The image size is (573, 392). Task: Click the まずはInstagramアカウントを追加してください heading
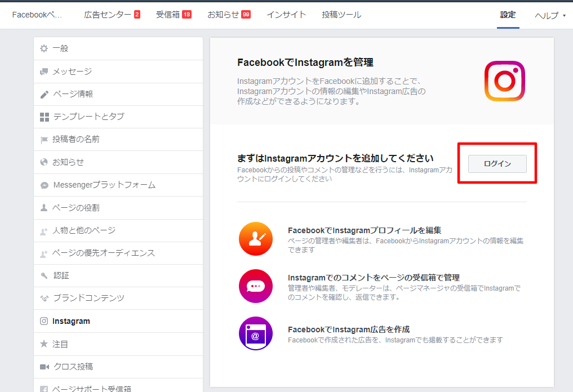(x=335, y=158)
